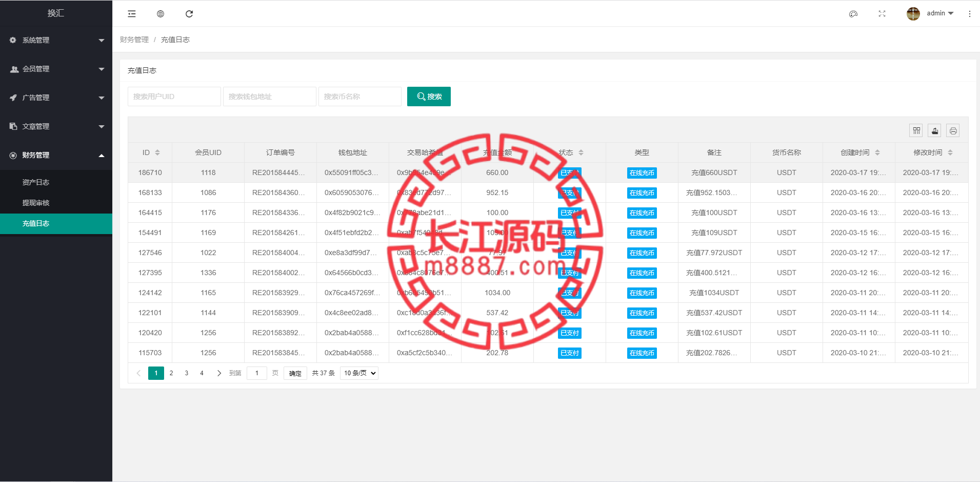Viewport: 980px width, 482px height.
Task: Click member UID cell 1336
Action: [x=208, y=273]
